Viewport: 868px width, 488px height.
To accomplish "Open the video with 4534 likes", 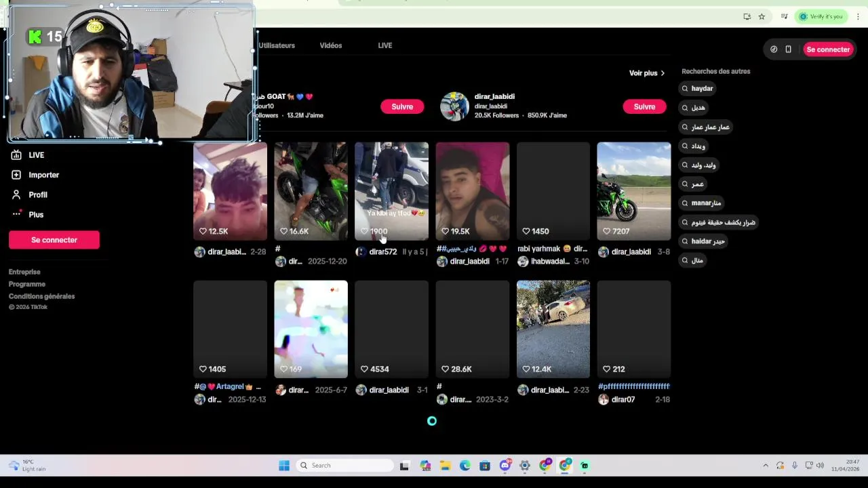I will point(391,329).
